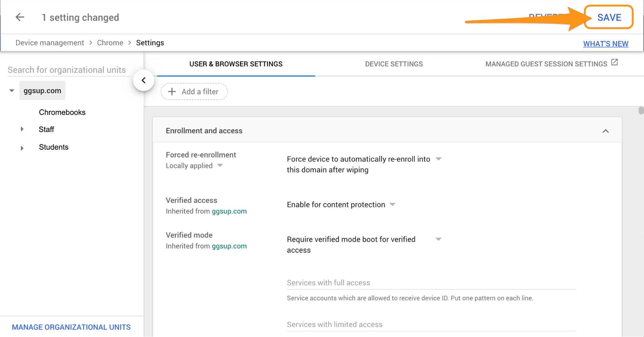Expand the Staff organizational unit

coord(22,129)
